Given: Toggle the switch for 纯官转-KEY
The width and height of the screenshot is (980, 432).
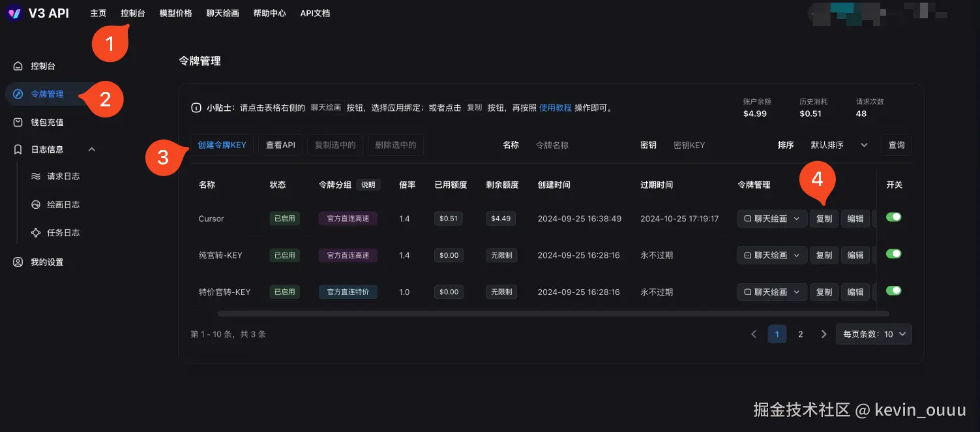Looking at the screenshot, I should point(893,254).
